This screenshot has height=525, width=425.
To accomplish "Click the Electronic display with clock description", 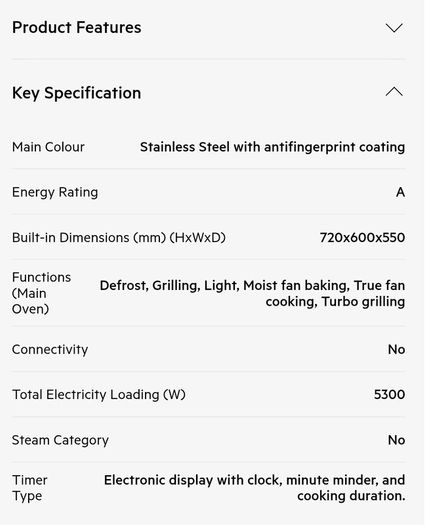I will [x=254, y=488].
